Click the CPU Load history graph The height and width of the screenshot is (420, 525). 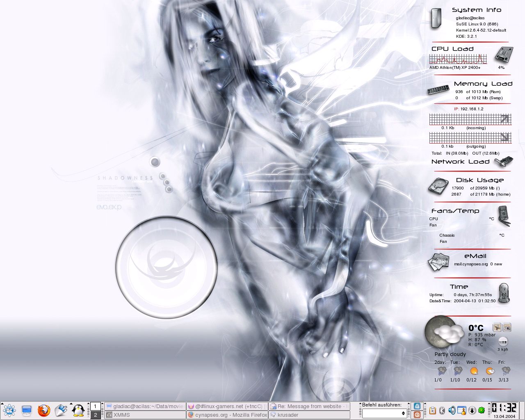458,59
